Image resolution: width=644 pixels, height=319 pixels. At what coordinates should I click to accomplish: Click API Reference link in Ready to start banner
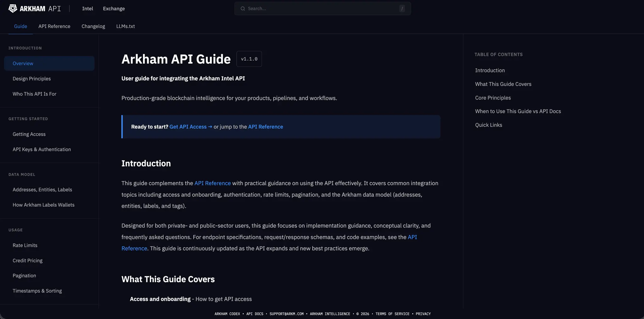pyautogui.click(x=266, y=127)
